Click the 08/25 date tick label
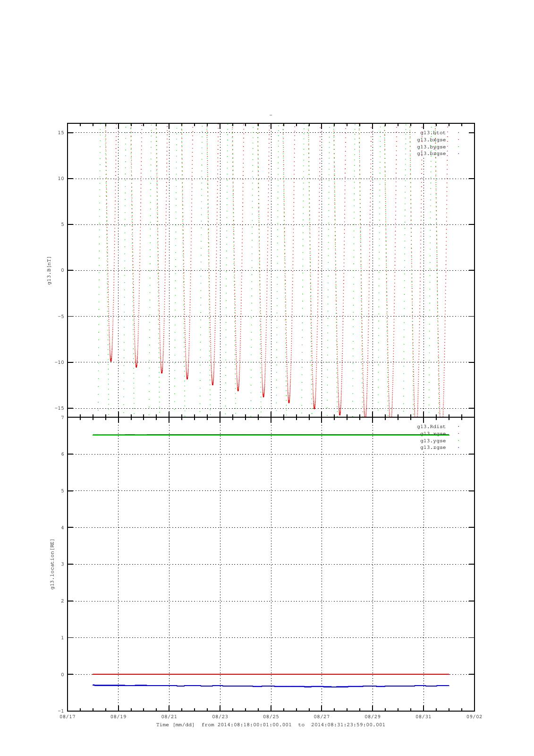Image resolution: width=534 pixels, height=756 pixels. tap(271, 717)
